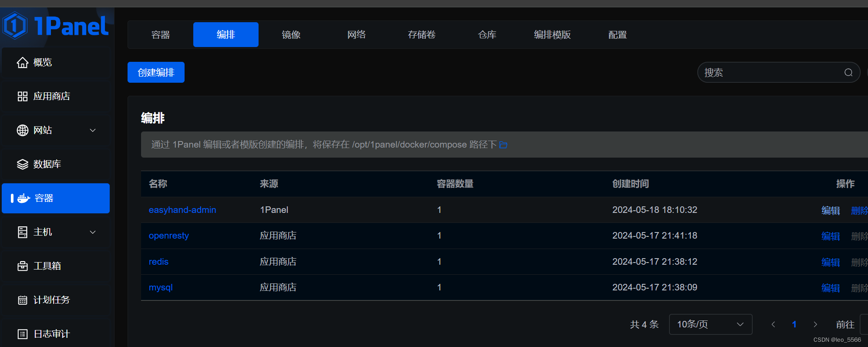Click the 1Panel logo icon
The image size is (868, 347).
(15, 25)
